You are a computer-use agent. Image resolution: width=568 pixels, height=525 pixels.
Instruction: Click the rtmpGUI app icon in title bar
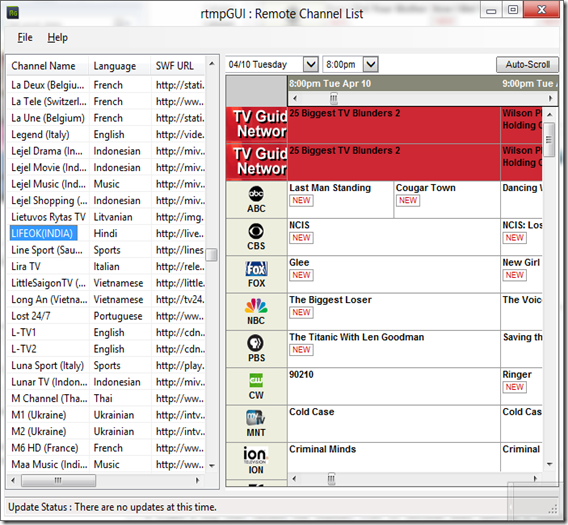pyautogui.click(x=13, y=13)
